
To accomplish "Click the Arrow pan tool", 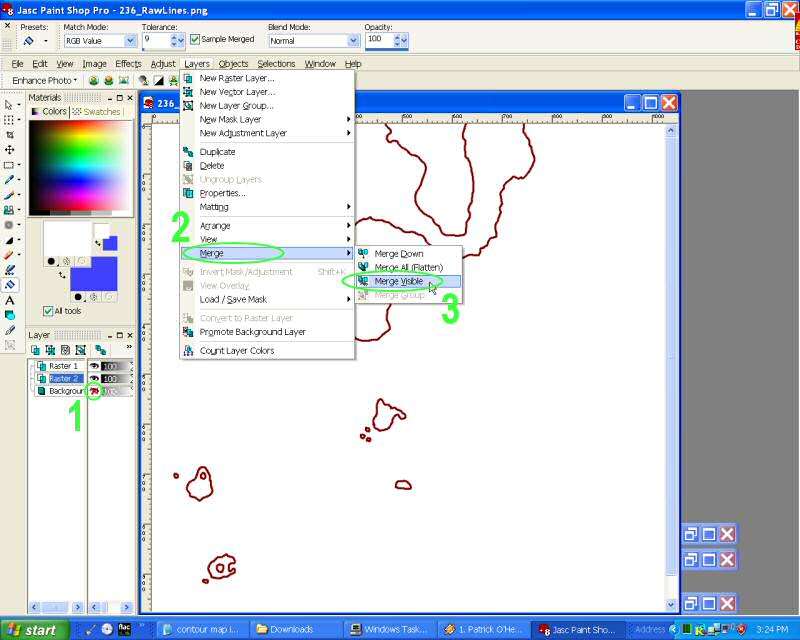I will (10, 104).
